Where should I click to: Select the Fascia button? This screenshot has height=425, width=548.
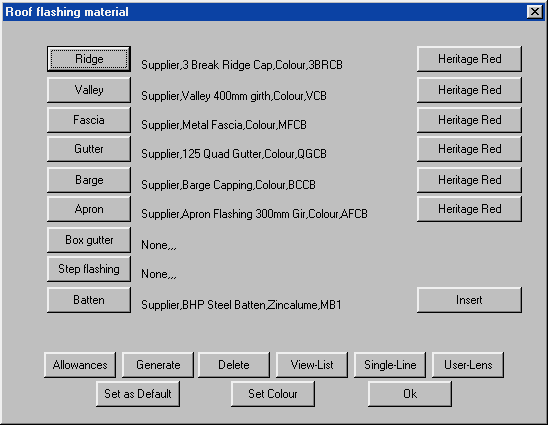[89, 120]
